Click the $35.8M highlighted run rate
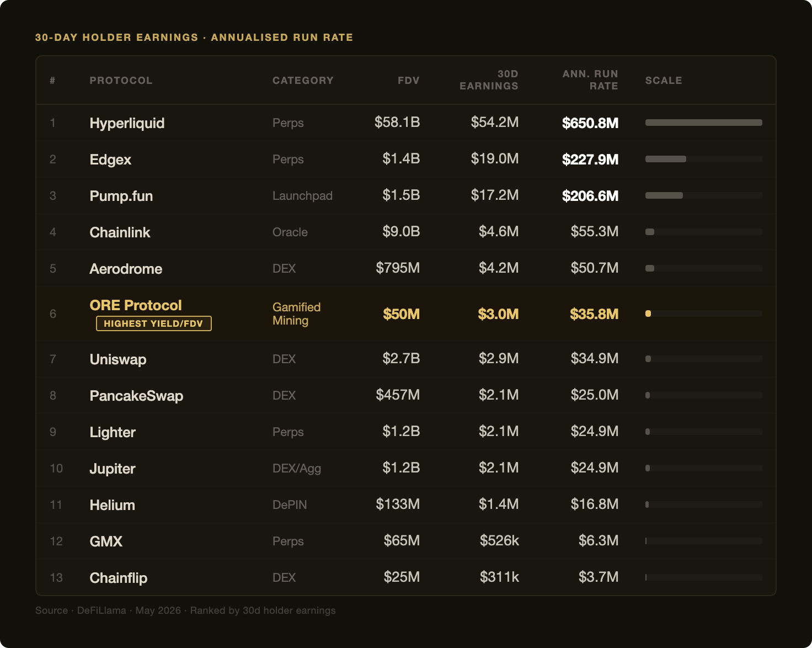This screenshot has height=648, width=812. pos(594,314)
